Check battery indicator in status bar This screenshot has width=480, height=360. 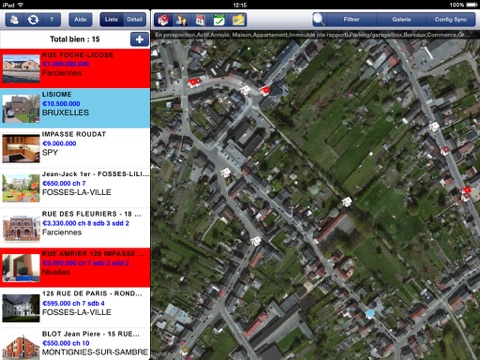click(472, 5)
